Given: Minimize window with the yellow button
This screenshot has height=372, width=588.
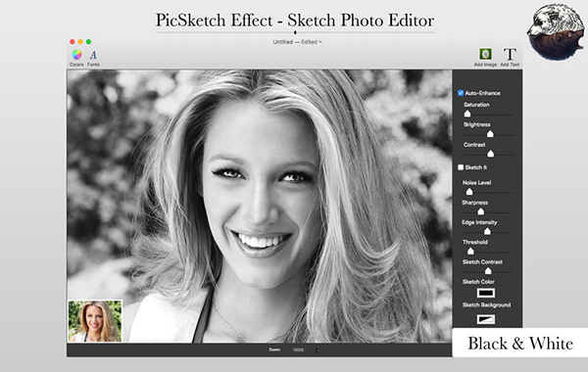Looking at the screenshot, I should (80, 41).
